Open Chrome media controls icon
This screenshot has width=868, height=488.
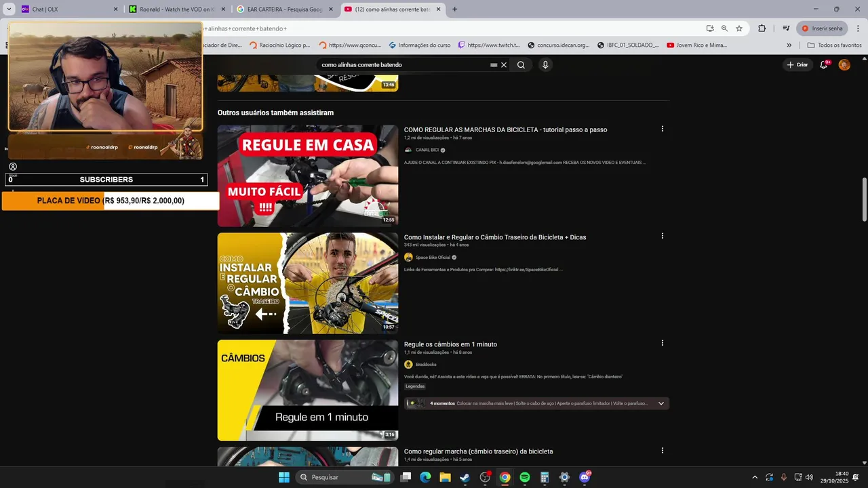point(786,28)
